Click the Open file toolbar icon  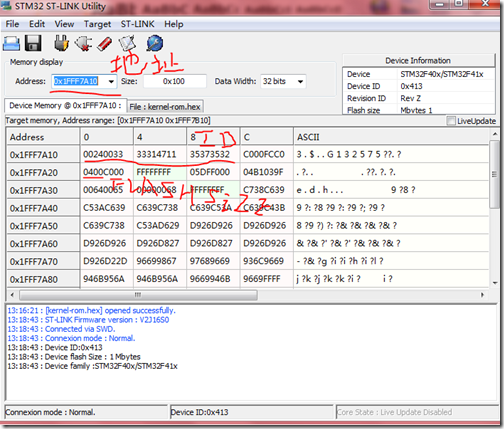(x=11, y=44)
